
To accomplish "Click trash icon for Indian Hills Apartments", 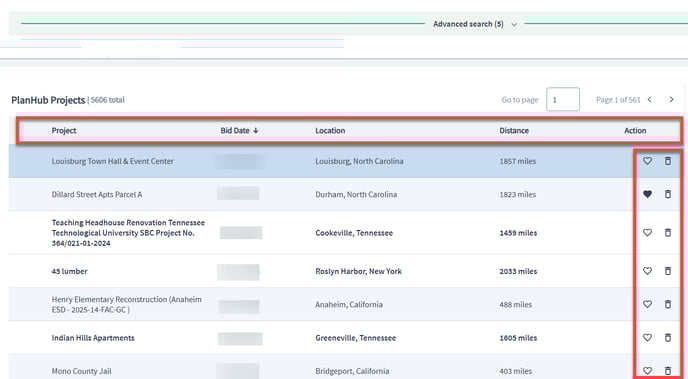I will pyautogui.click(x=668, y=337).
